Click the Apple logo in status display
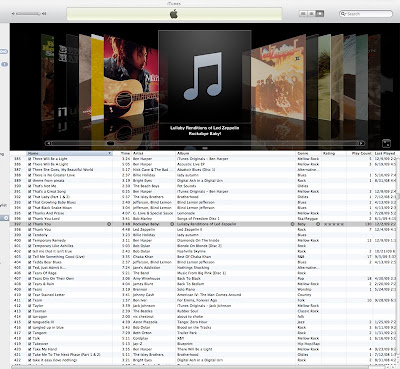Screen dimensions: 400x369 (174, 14)
